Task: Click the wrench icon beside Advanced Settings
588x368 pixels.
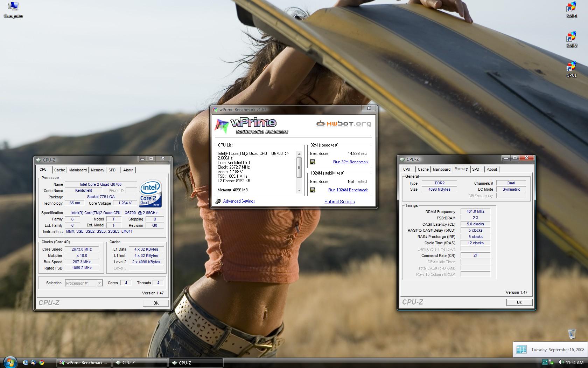Action: [218, 201]
